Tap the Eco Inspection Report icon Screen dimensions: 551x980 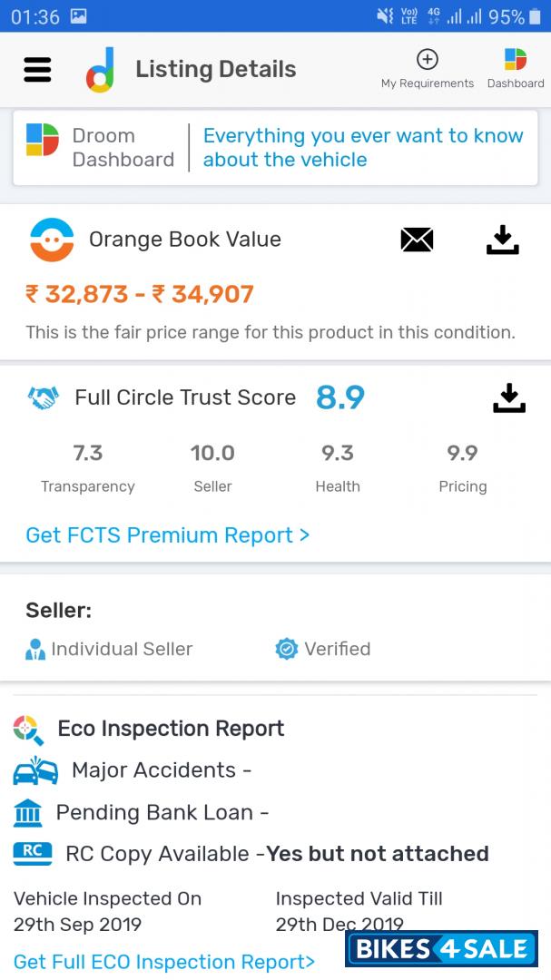click(28, 730)
